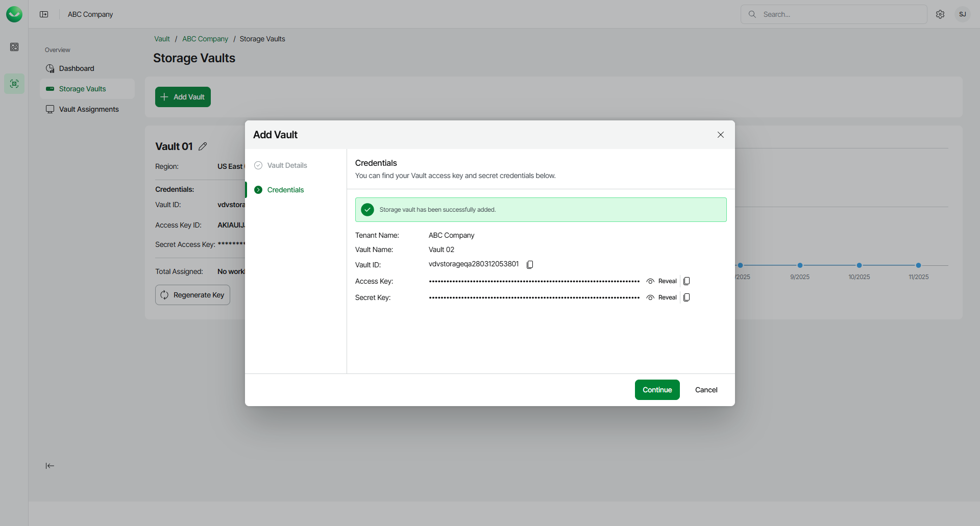The image size is (980, 526).
Task: Copy the Vault ID to clipboard
Action: 530,264
